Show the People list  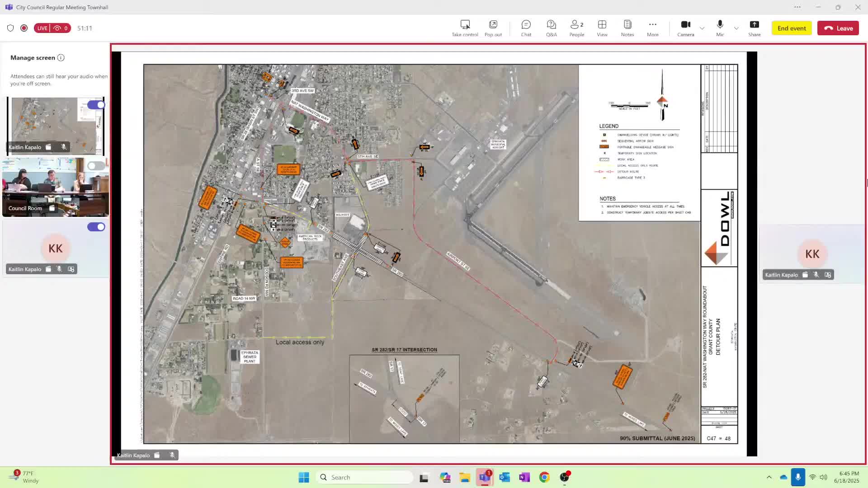click(576, 28)
